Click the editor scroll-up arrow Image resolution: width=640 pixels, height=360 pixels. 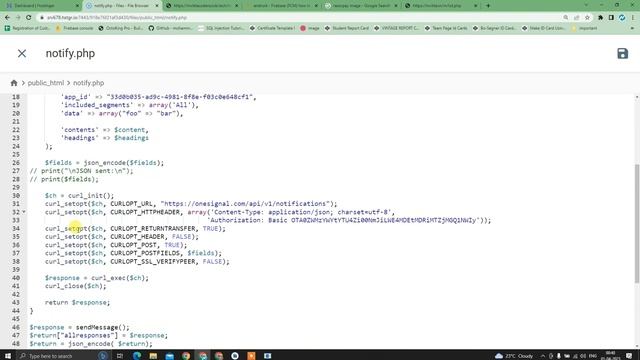(637, 97)
